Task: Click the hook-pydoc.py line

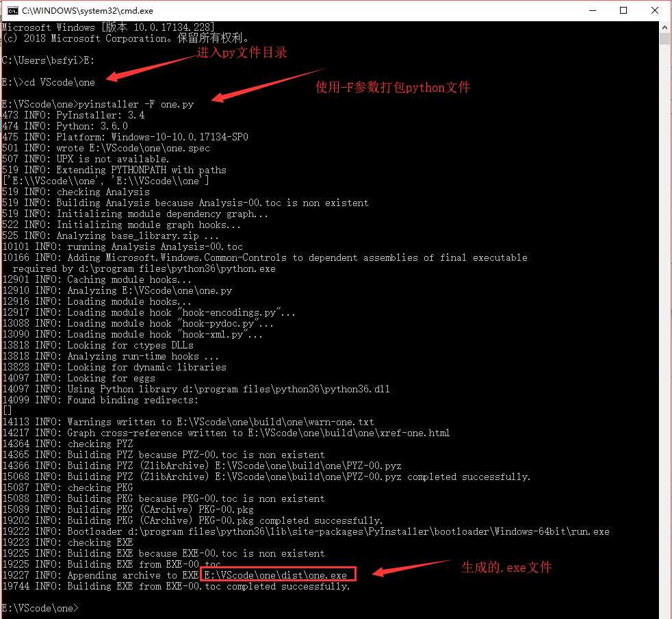Action: tap(138, 323)
